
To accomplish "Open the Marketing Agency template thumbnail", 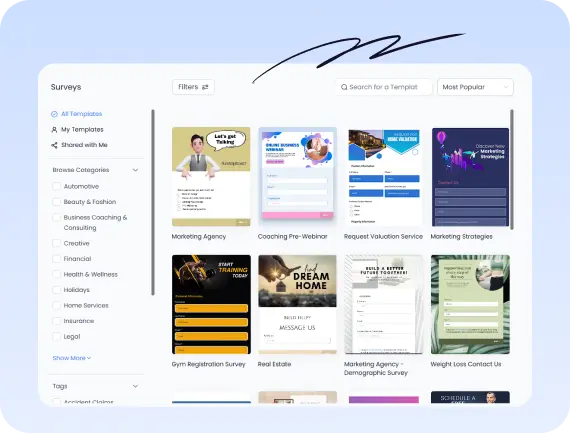I will [211, 176].
